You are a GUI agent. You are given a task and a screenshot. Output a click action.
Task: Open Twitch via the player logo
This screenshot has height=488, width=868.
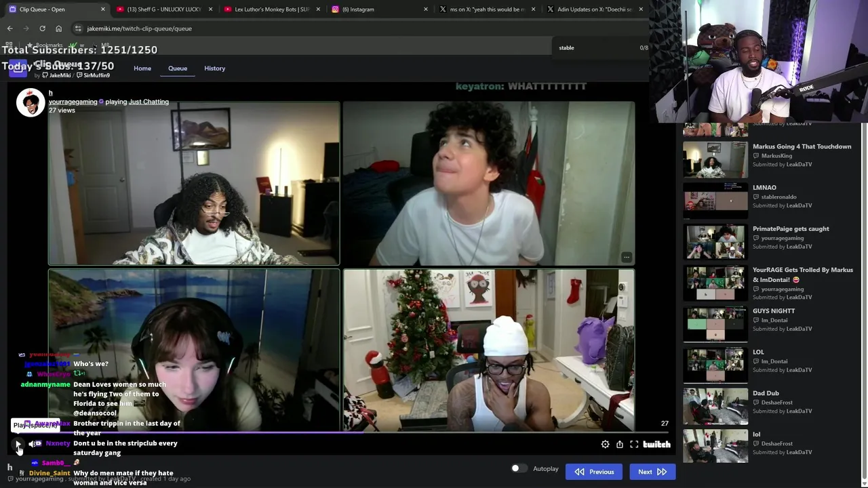(656, 444)
